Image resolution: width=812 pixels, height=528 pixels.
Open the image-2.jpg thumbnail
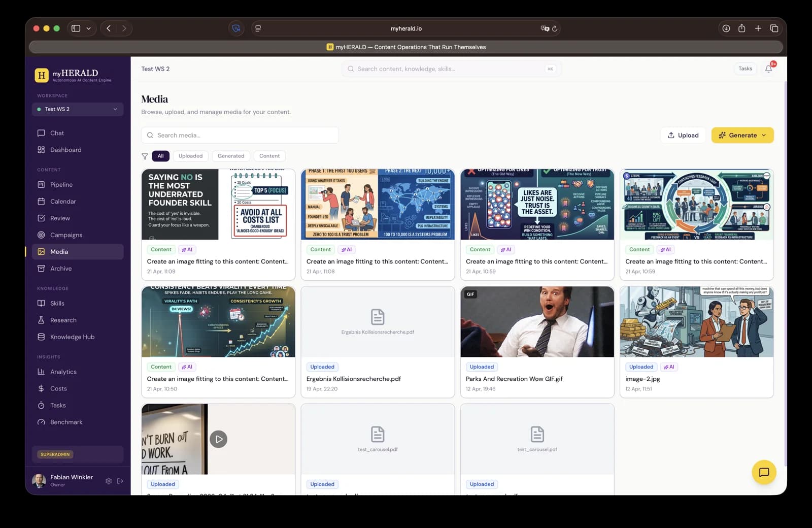[697, 322]
